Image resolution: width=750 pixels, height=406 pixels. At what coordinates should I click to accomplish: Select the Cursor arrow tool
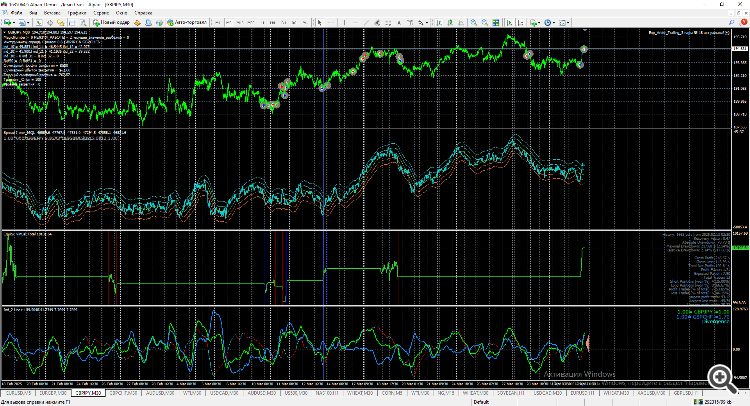[320, 22]
